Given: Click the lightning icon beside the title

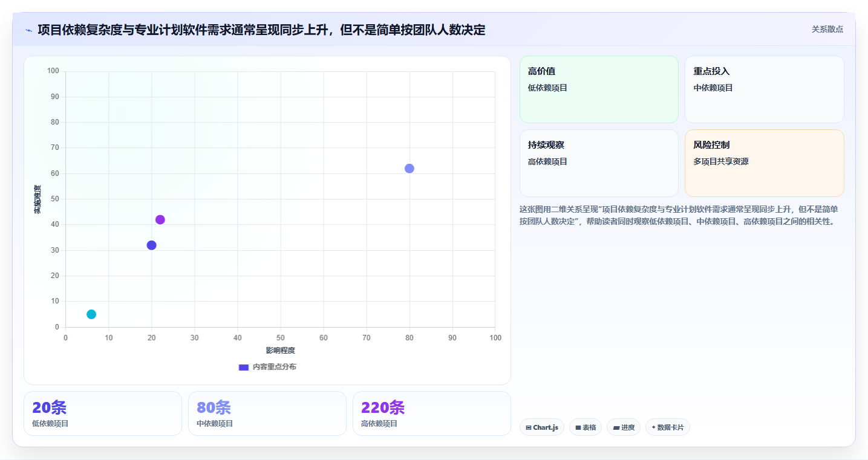Looking at the screenshot, I should tap(28, 30).
